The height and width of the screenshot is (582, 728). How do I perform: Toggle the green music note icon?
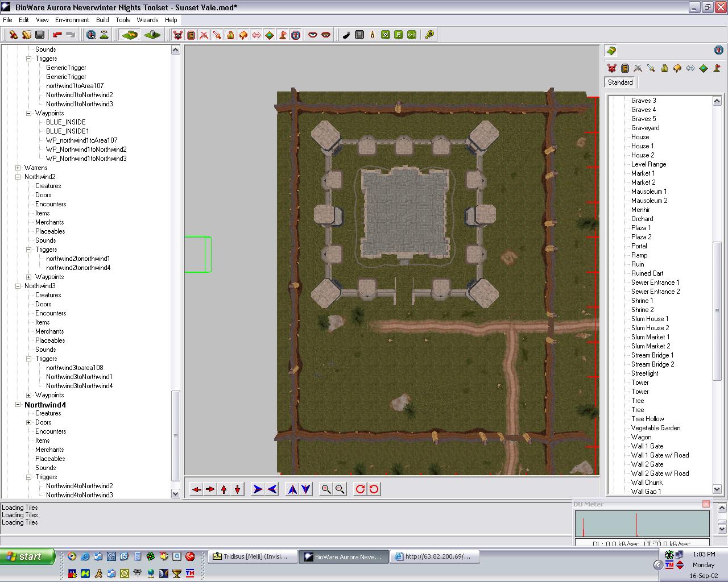pos(399,35)
